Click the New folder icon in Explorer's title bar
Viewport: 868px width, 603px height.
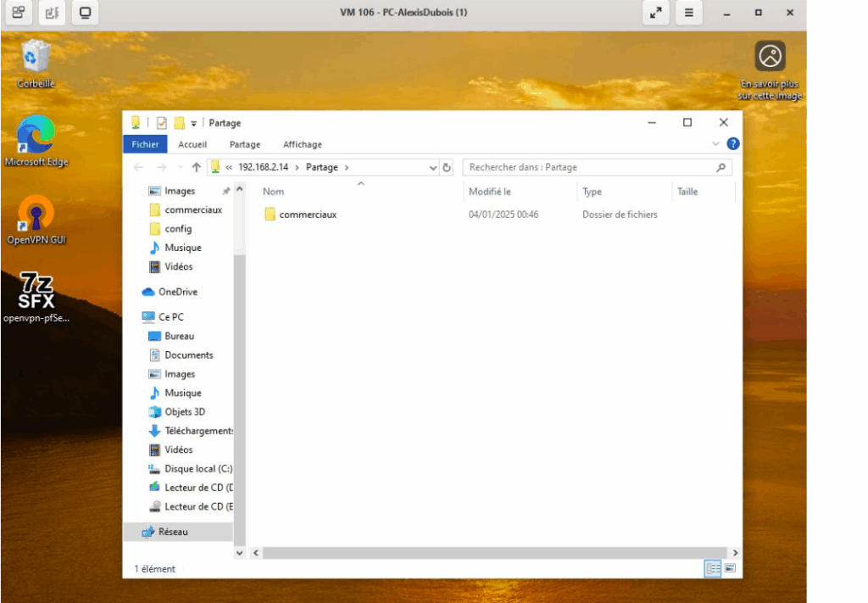(x=180, y=123)
